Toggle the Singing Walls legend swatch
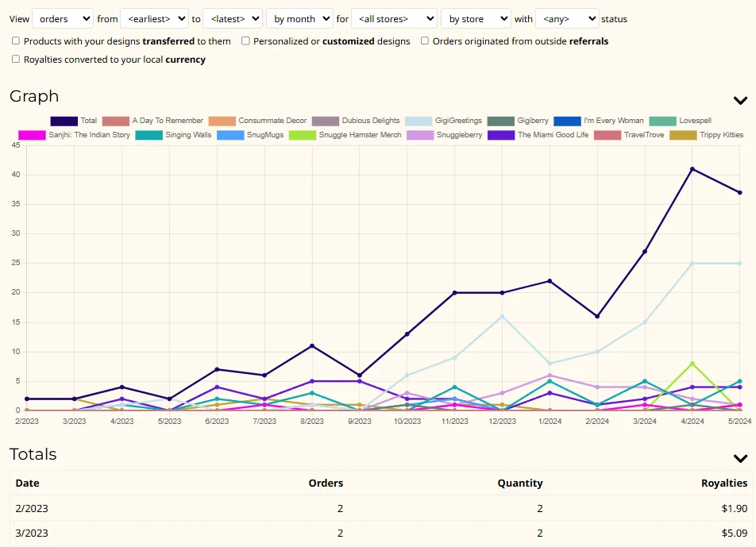The width and height of the screenshot is (756, 547). pos(149,136)
